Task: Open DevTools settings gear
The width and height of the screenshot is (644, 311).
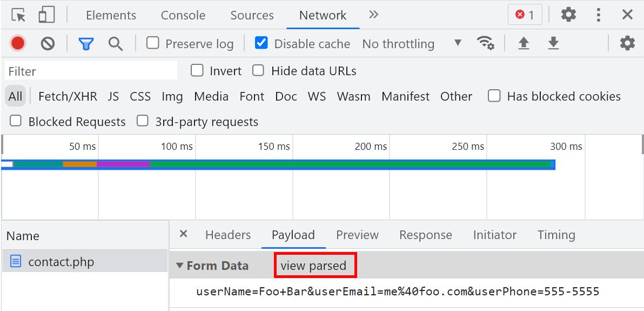Action: (568, 15)
